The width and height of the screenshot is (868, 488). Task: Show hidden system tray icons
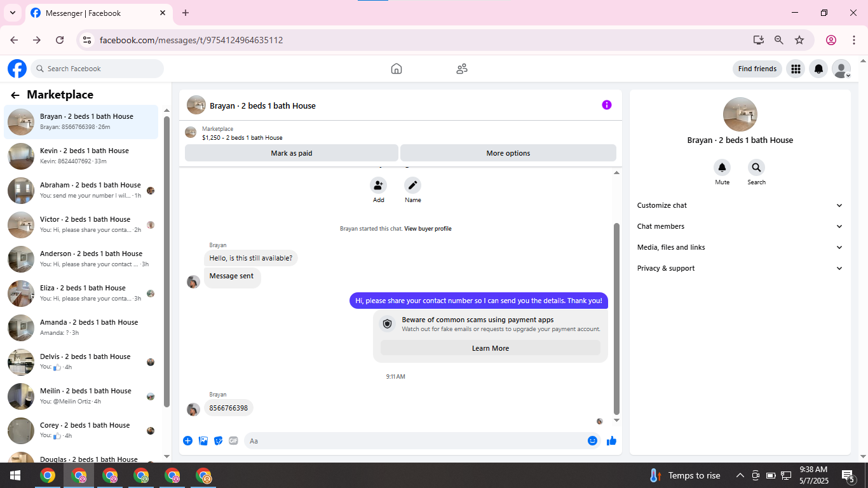coord(740,475)
